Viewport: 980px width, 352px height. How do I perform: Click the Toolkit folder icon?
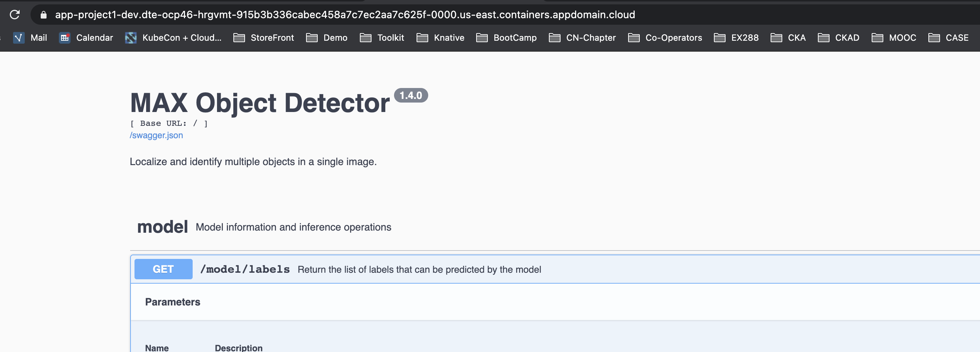tap(366, 38)
